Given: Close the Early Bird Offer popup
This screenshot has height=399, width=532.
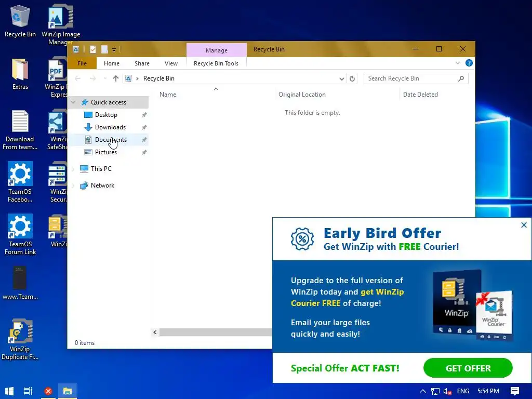Looking at the screenshot, I should point(524,225).
